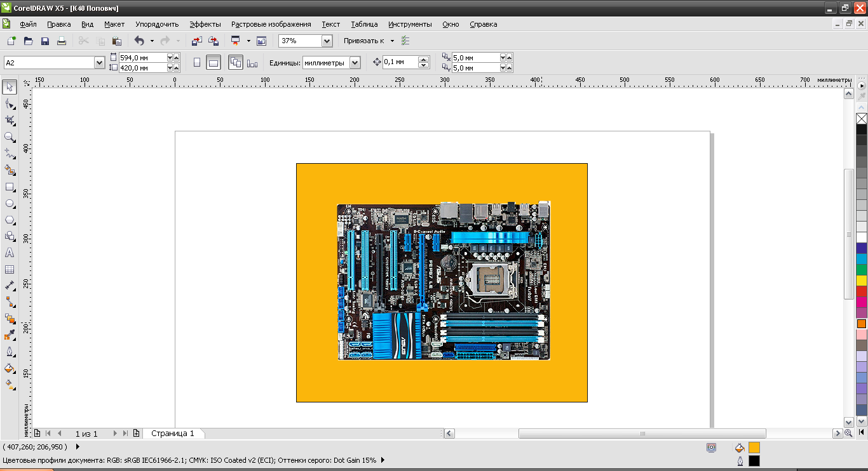
Task: Expand the color profiles status arrow
Action: [383, 460]
